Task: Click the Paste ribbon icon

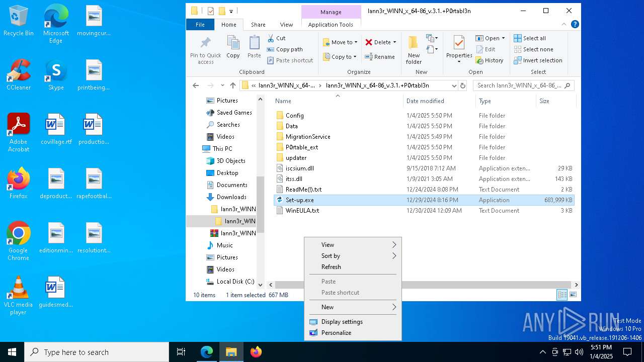Action: click(254, 47)
